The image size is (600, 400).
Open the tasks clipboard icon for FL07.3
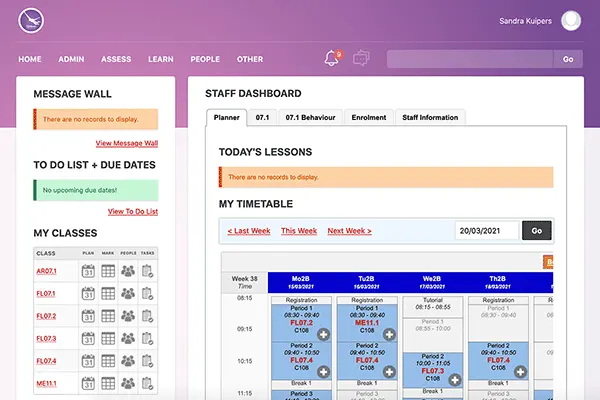coord(148,339)
